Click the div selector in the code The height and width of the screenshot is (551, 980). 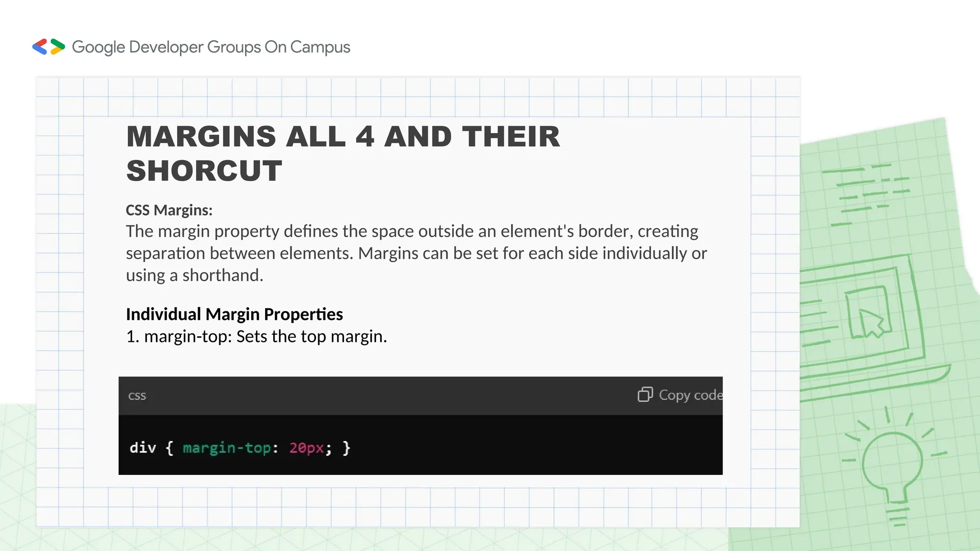tap(143, 448)
